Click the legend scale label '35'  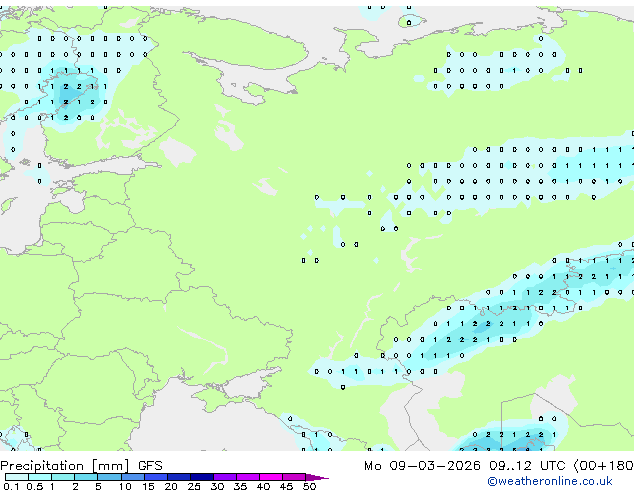(240, 486)
